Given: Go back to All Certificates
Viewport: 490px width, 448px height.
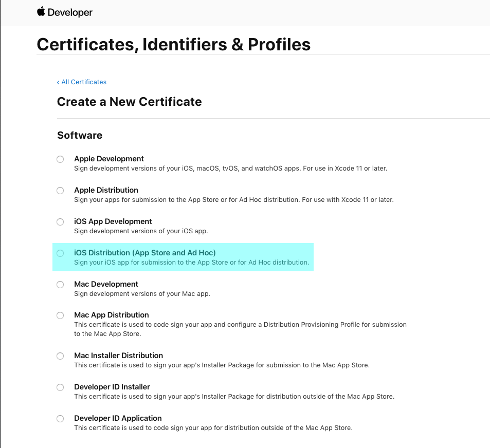Looking at the screenshot, I should coord(82,82).
